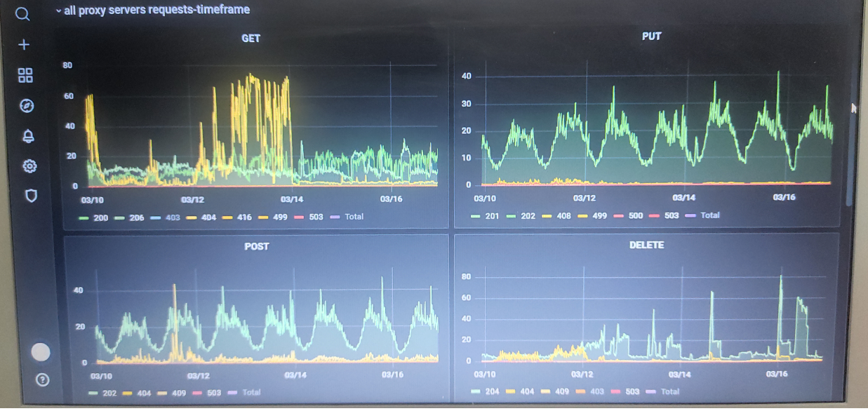Open the Help question mark icon
Image resolution: width=868 pixels, height=411 pixels.
tap(42, 380)
